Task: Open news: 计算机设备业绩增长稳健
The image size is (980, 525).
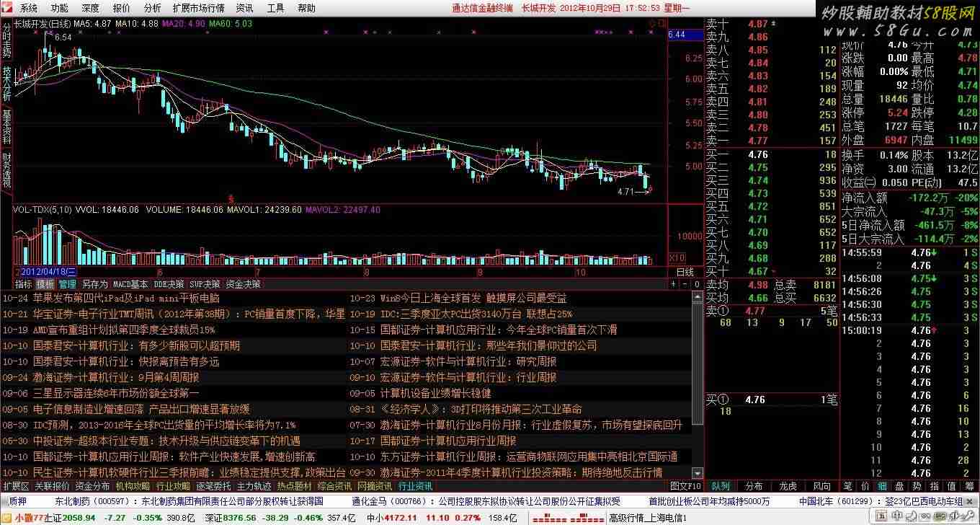Action: point(436,393)
